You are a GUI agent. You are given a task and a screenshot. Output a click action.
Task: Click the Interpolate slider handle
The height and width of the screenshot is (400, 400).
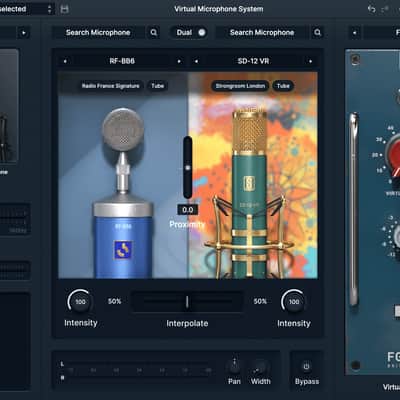[187, 302]
